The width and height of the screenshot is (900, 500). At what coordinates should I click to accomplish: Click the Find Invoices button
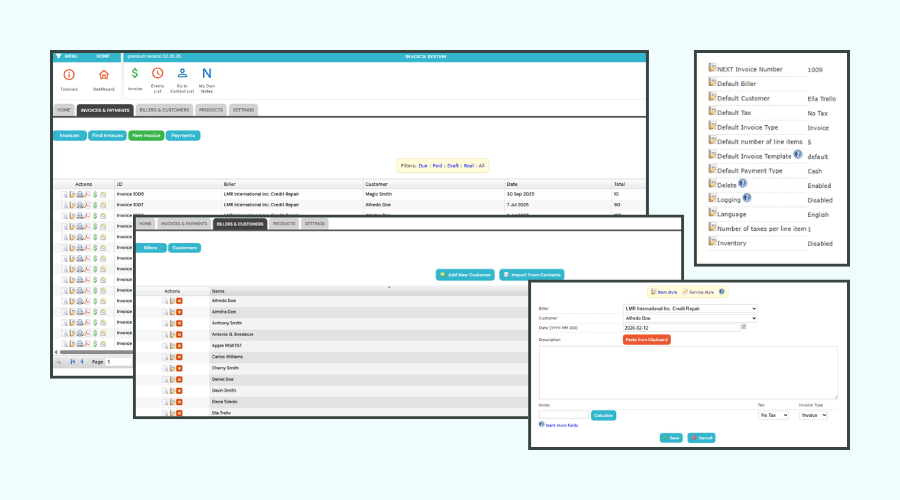click(x=107, y=135)
